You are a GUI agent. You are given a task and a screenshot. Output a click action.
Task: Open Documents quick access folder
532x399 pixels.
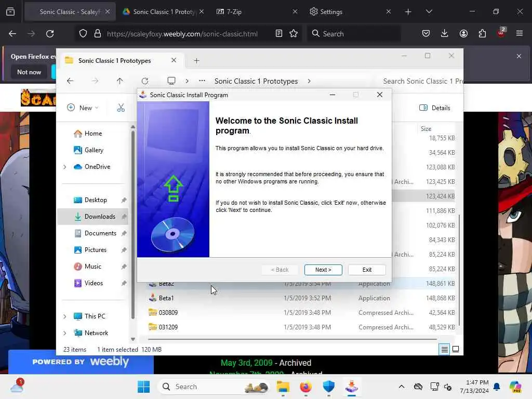[100, 233]
